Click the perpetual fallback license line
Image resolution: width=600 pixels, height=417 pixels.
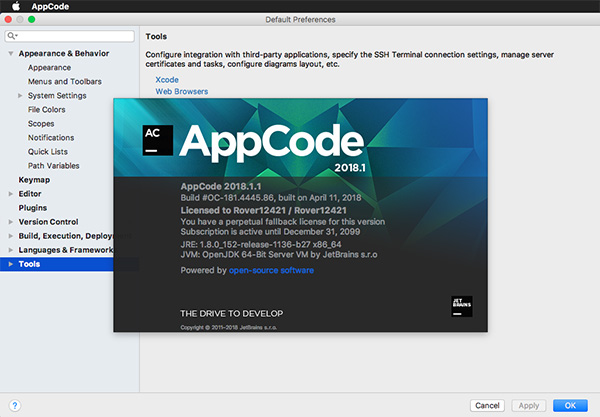click(x=283, y=222)
